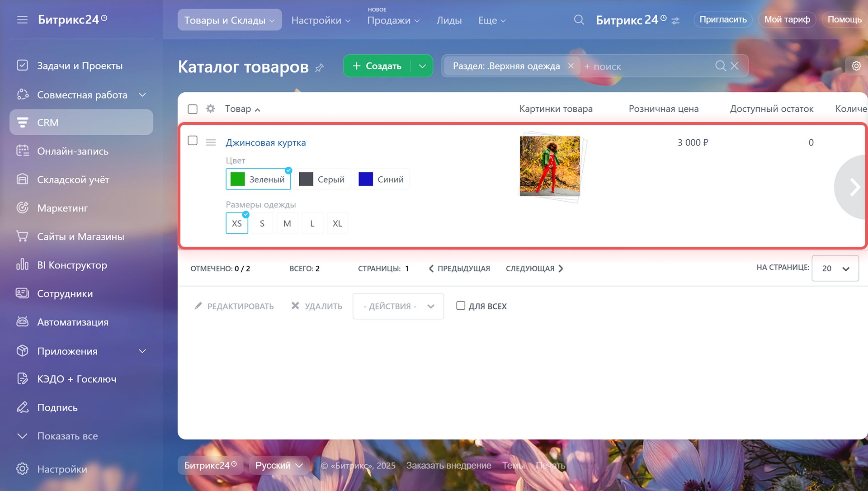The width and height of the screenshot is (868, 491).
Task: Open the ДЕЙСТВИЯ dropdown
Action: coord(398,306)
